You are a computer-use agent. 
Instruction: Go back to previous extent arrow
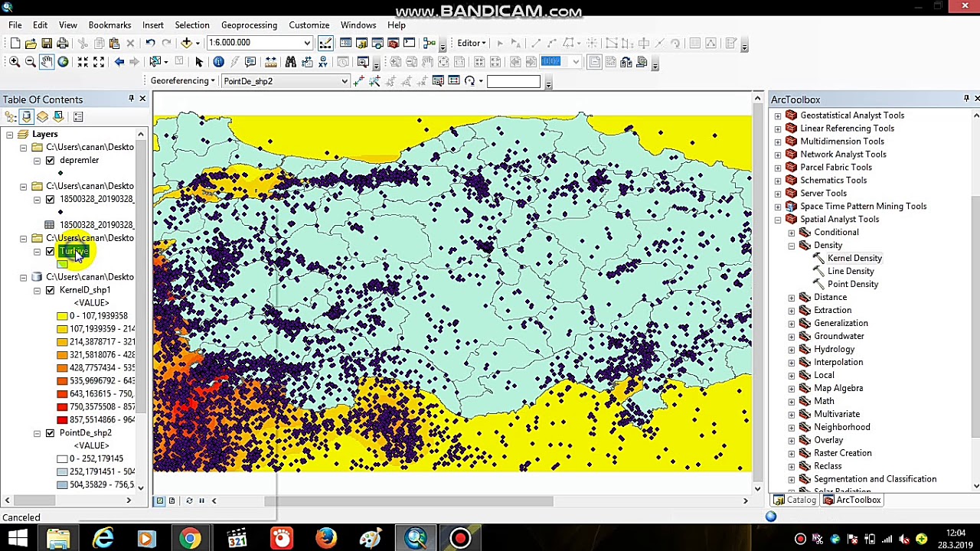[x=119, y=62]
